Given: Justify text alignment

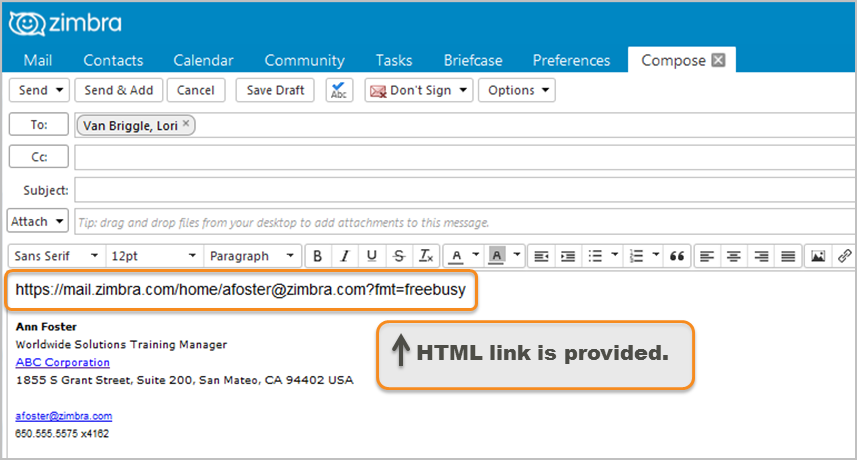Looking at the screenshot, I should pyautogui.click(x=788, y=256).
